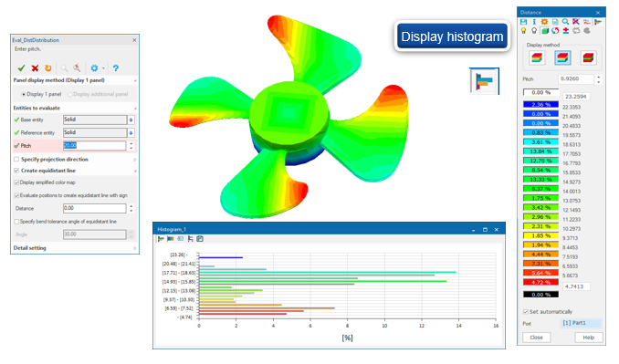
Task: Confirm with the green checkmark OK icon
Action: [x=21, y=68]
